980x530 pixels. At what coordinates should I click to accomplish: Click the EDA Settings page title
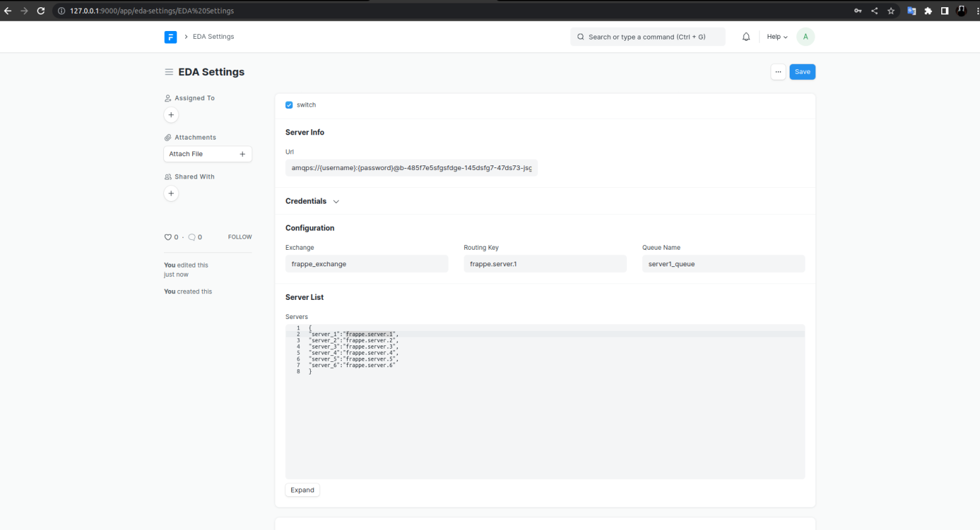point(211,72)
